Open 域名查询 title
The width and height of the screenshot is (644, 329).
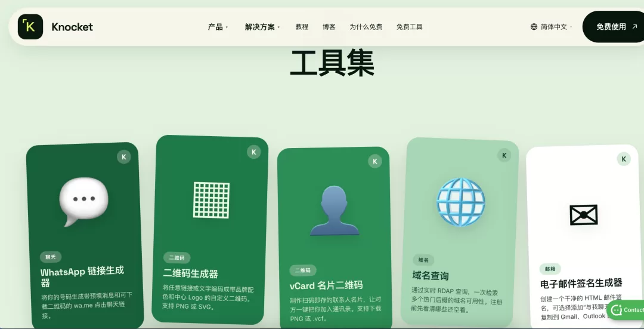tap(431, 275)
